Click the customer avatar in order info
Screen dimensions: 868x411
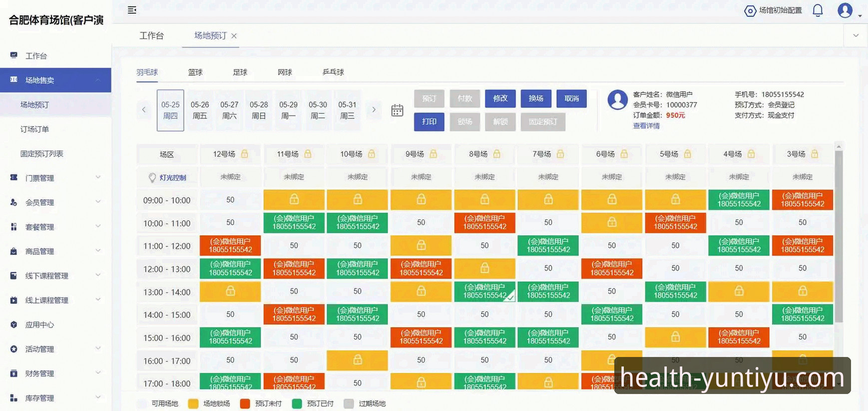pyautogui.click(x=617, y=100)
